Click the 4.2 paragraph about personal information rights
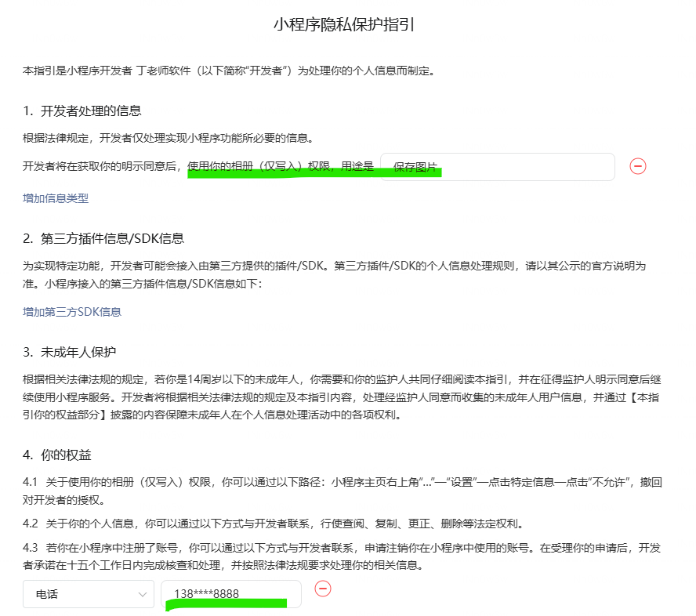The height and width of the screenshot is (616, 696). 283,524
